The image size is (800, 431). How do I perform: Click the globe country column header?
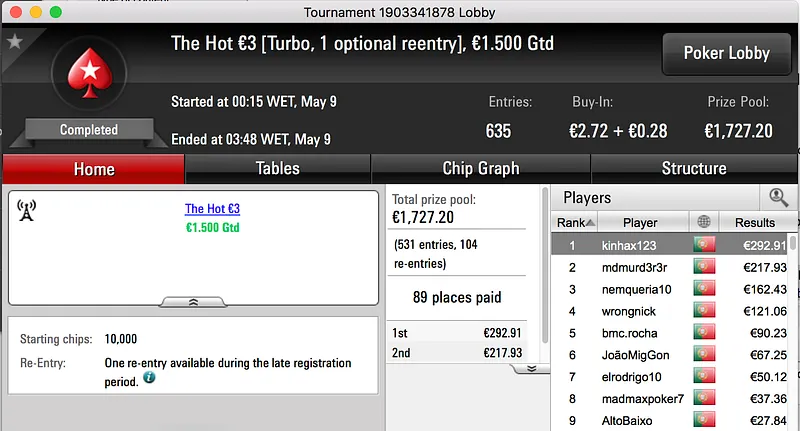704,222
